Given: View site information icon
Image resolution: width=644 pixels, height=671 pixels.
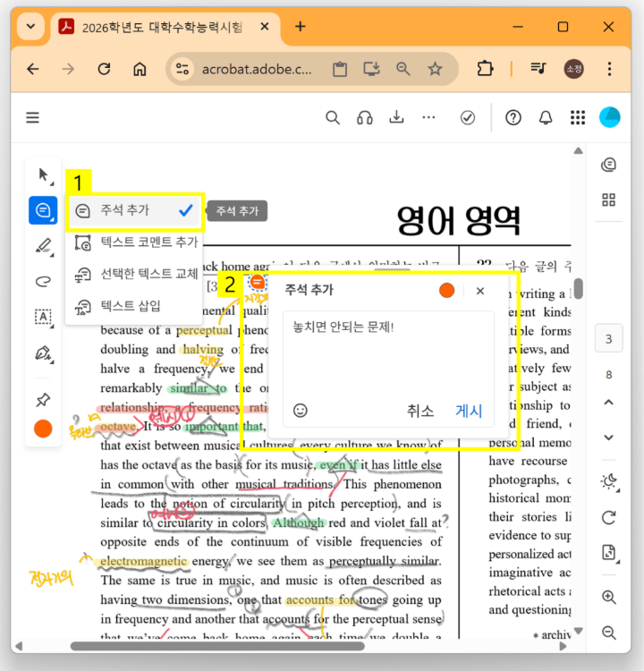Looking at the screenshot, I should pos(182,69).
